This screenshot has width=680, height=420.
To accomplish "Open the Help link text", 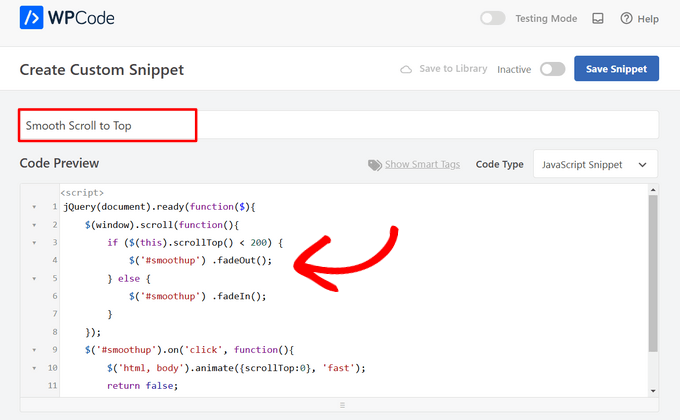I will tap(648, 19).
